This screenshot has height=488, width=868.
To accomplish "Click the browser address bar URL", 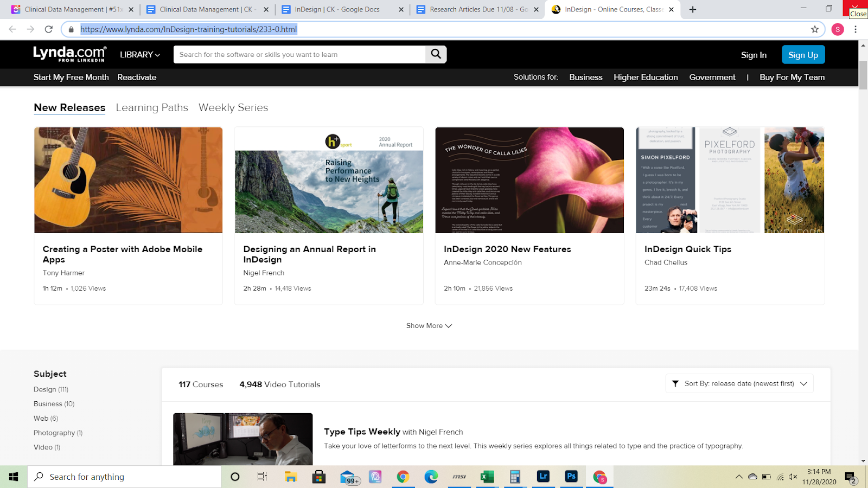I will [189, 29].
